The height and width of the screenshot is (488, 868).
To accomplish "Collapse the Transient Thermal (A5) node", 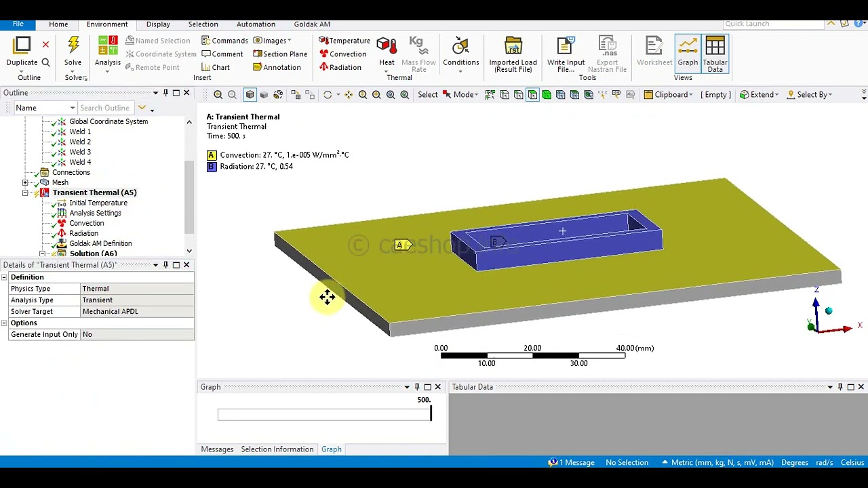I will click(25, 192).
